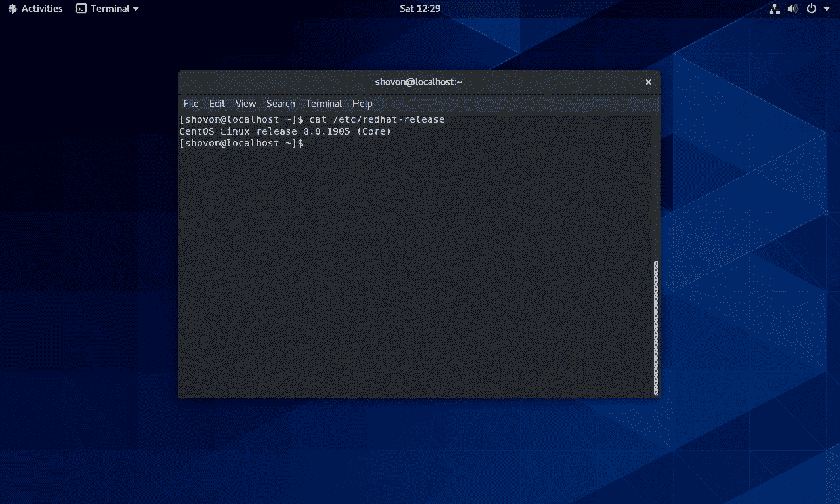Open the Terminal menu in menu bar
The width and height of the screenshot is (840, 504).
click(324, 104)
